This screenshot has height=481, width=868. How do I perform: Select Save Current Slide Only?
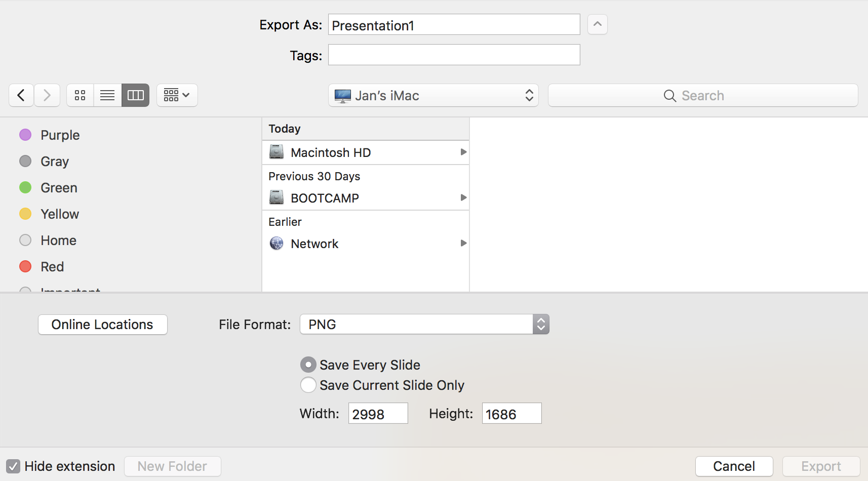click(308, 385)
